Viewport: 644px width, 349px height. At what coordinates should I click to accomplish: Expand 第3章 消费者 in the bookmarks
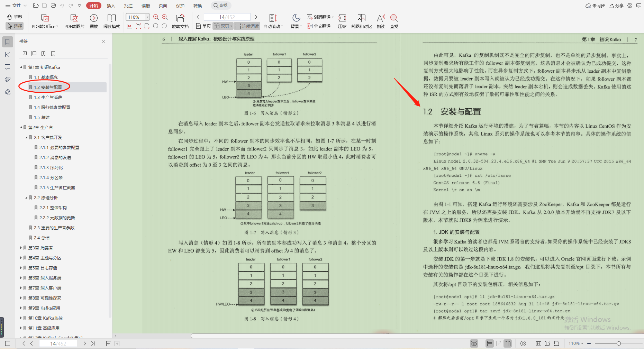[21, 248]
